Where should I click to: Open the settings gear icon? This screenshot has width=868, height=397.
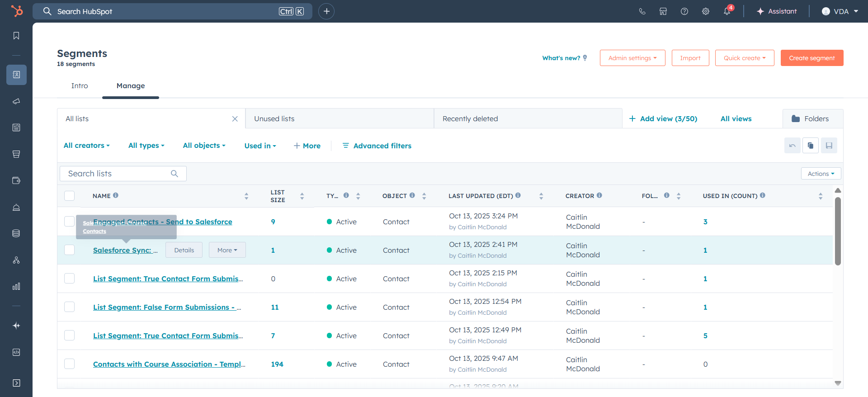point(706,11)
